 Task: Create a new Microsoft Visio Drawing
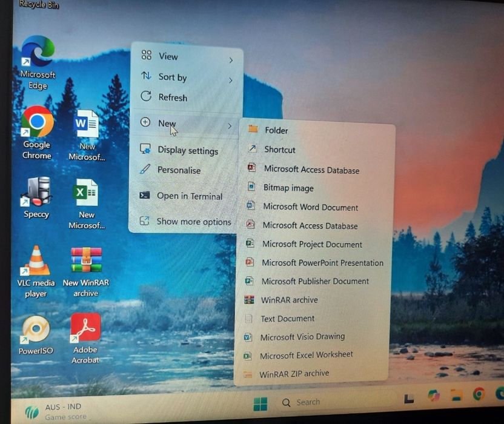pyautogui.click(x=313, y=337)
